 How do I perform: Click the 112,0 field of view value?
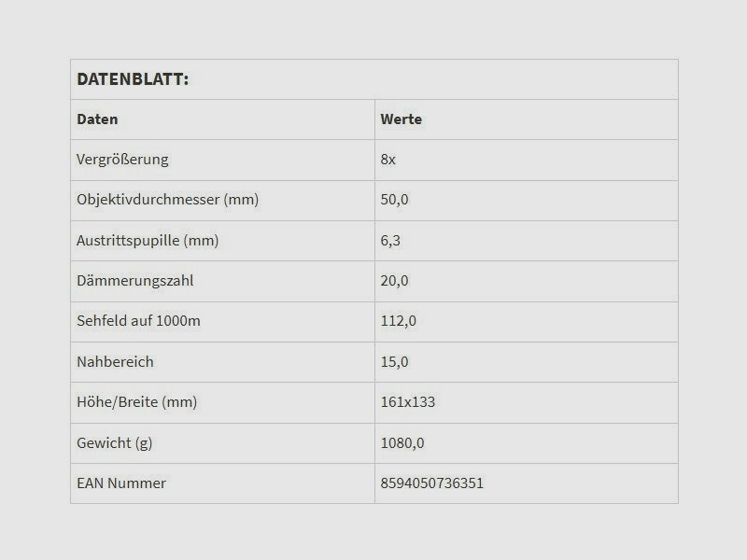399,321
